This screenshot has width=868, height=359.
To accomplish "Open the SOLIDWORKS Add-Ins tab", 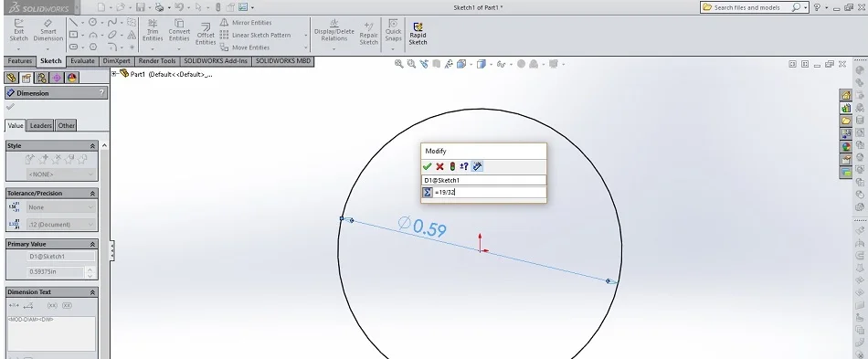I will (216, 61).
